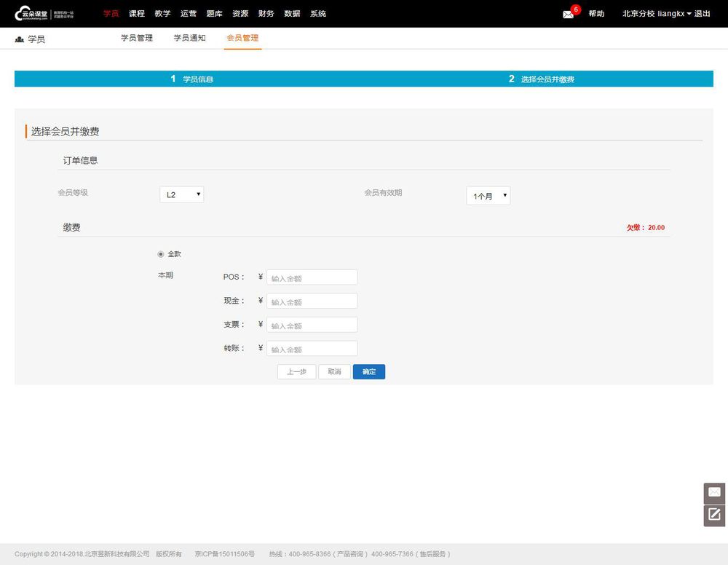
Task: Expand the 会员等级 L2 dropdown
Action: tap(181, 194)
